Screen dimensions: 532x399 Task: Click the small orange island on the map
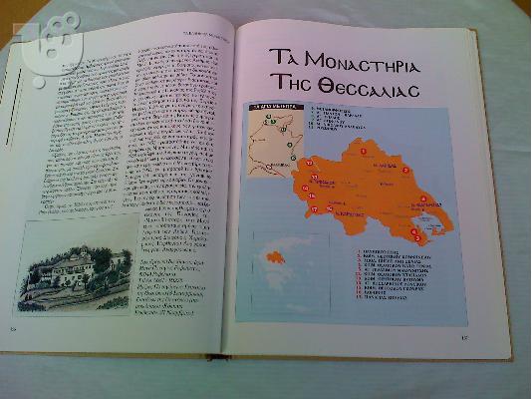(276, 257)
